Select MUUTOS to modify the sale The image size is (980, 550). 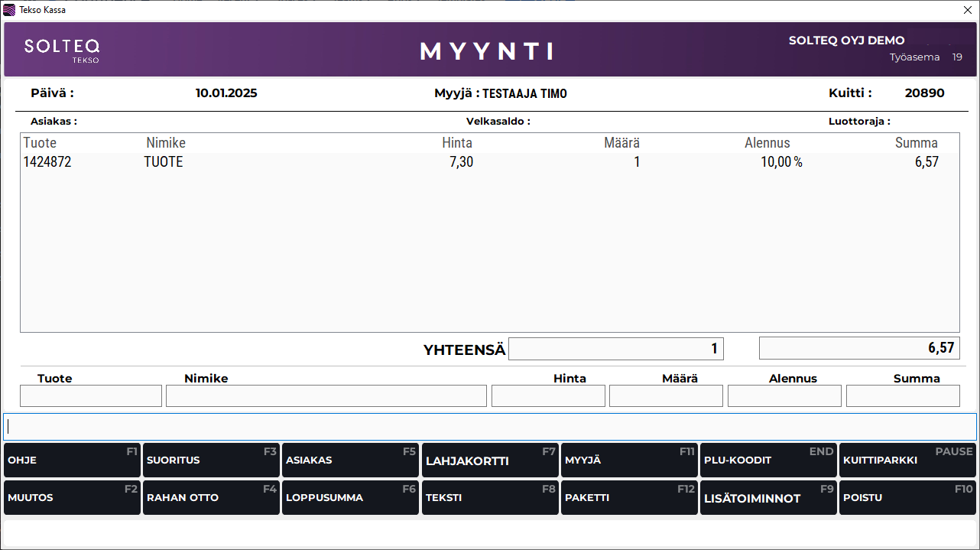pos(72,497)
